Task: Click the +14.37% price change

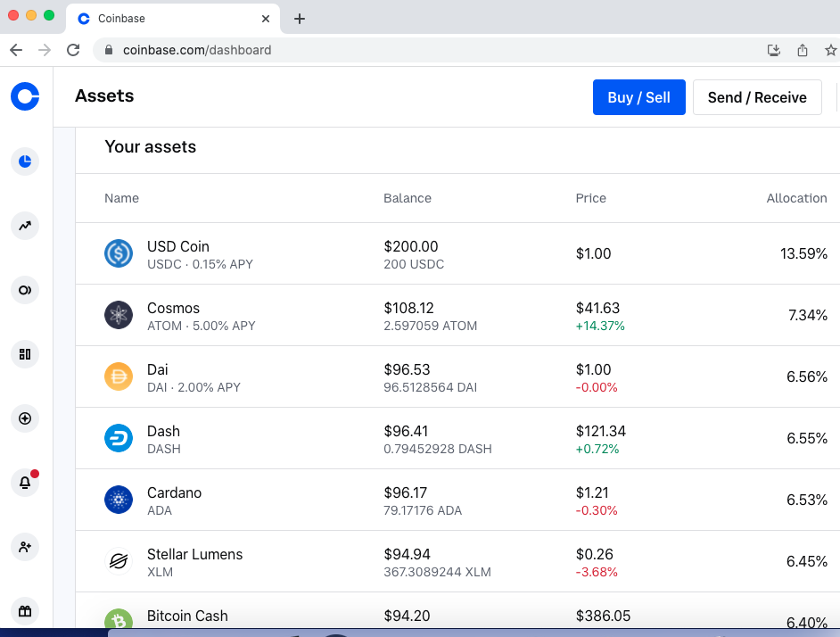Action: pos(600,326)
